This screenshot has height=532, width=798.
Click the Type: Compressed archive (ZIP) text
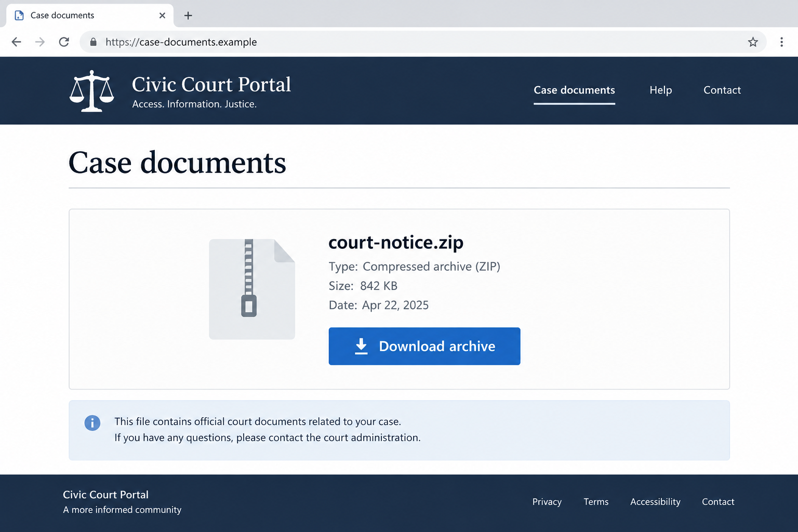pyautogui.click(x=414, y=267)
